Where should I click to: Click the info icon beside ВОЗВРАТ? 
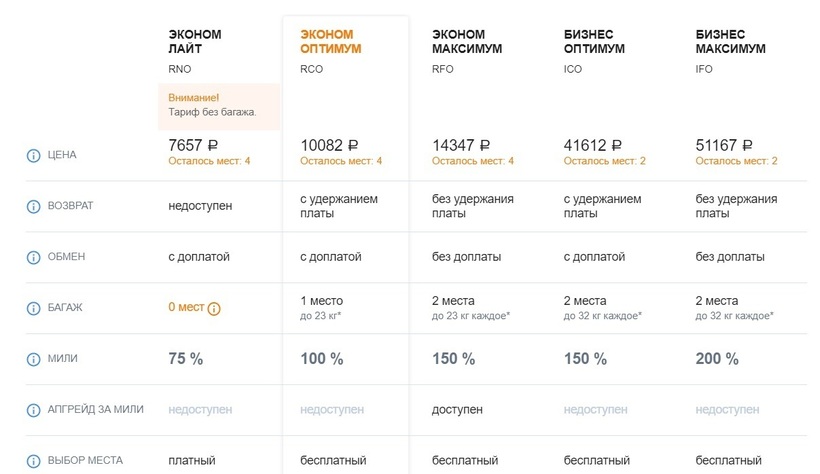(x=32, y=206)
